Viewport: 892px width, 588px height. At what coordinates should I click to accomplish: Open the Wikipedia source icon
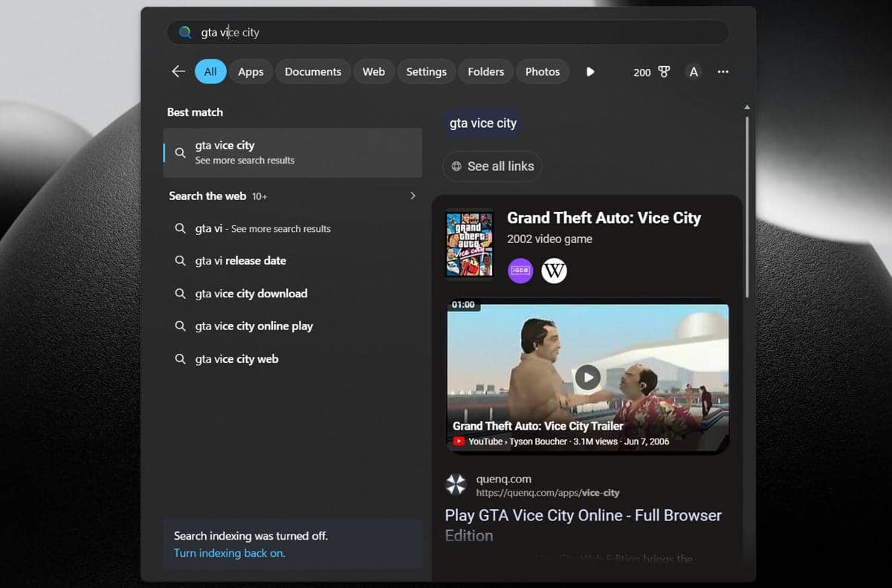tap(555, 271)
